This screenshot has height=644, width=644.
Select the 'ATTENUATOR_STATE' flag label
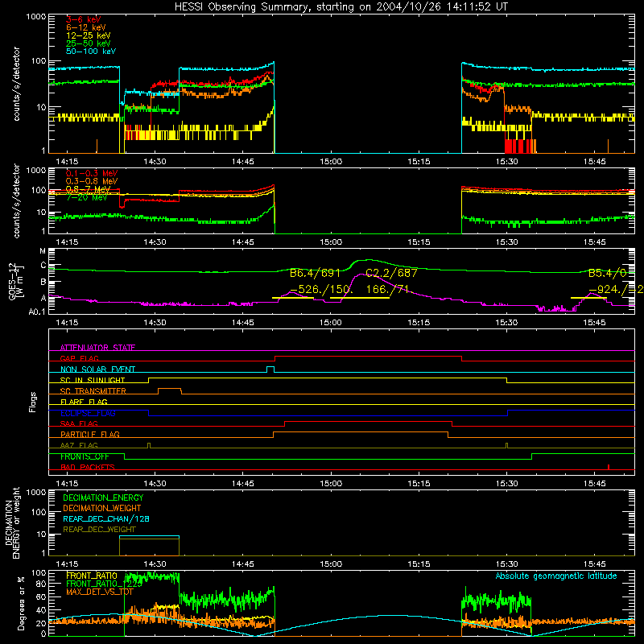tap(97, 348)
